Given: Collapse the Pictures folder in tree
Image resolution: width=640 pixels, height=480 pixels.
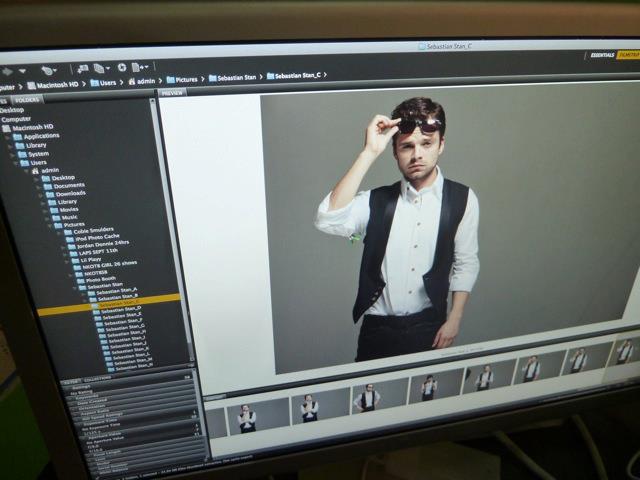Looking at the screenshot, I should 50,225.
